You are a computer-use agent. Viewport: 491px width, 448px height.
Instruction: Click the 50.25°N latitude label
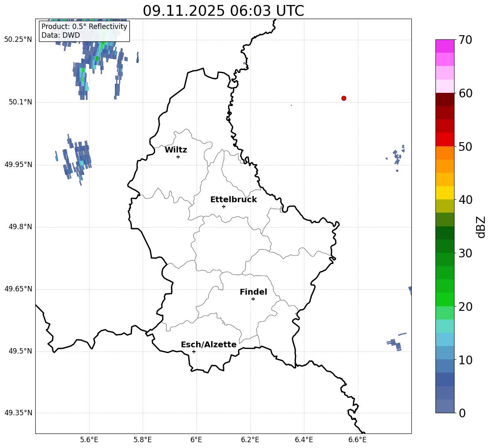pos(18,40)
